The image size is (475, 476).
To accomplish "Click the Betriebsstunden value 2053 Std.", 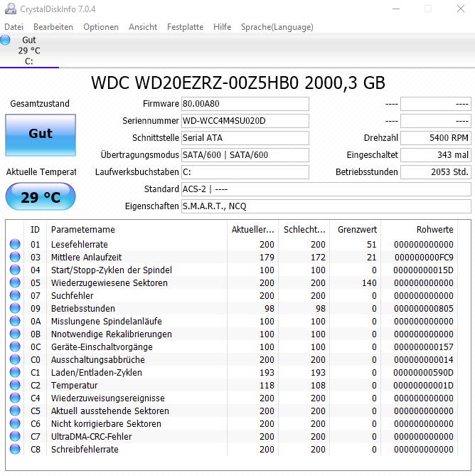I will click(436, 172).
